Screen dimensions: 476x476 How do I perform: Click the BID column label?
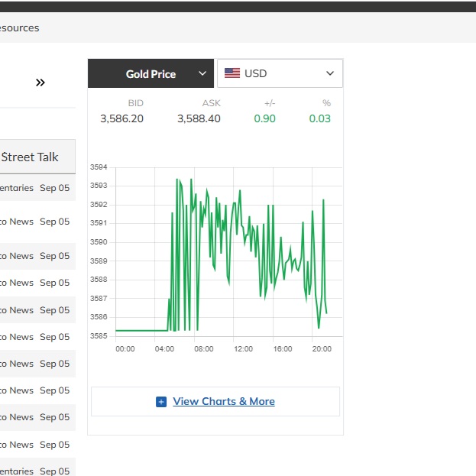coord(136,103)
